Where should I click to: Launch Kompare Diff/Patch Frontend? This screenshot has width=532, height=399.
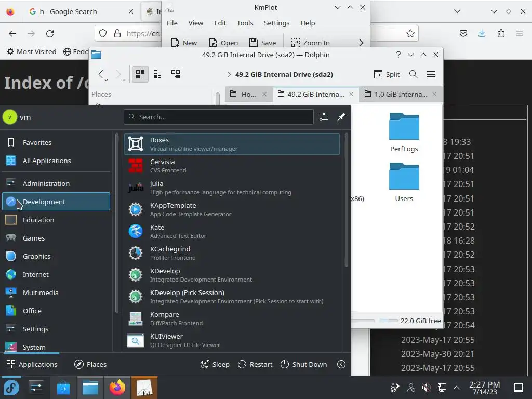232,318
